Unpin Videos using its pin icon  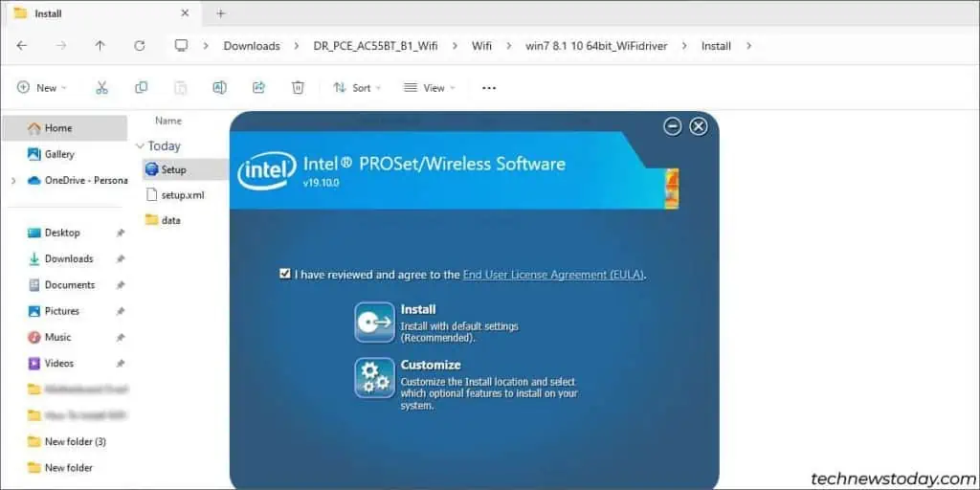click(121, 363)
